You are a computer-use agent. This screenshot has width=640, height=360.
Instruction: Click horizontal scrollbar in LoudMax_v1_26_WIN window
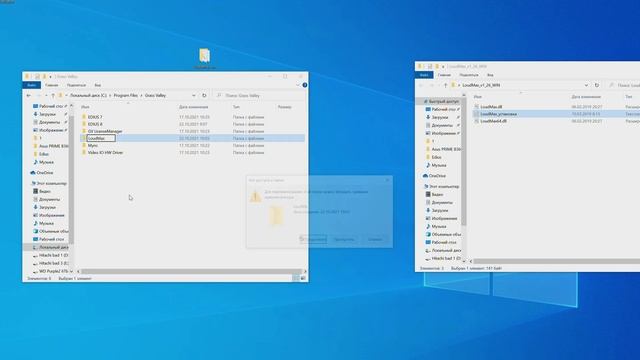click(557, 261)
